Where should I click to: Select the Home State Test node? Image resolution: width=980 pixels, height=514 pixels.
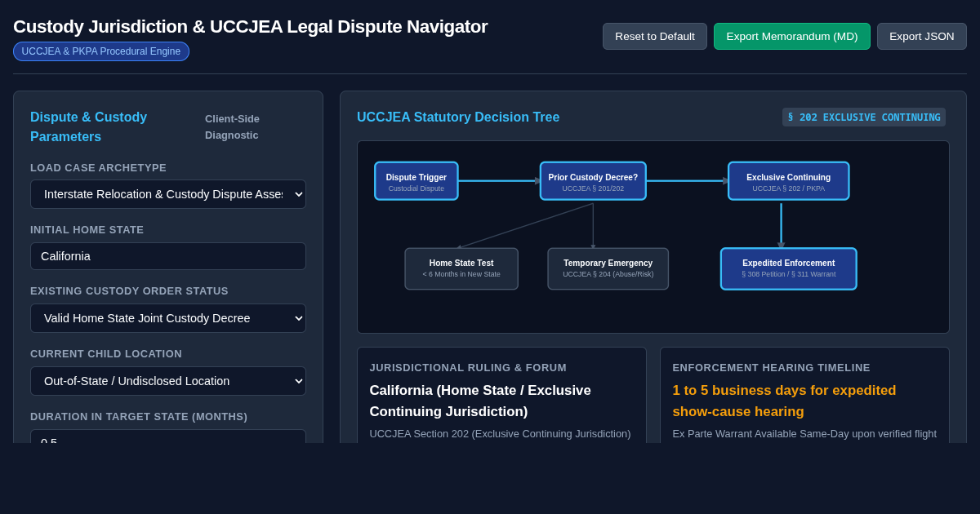coord(461,269)
